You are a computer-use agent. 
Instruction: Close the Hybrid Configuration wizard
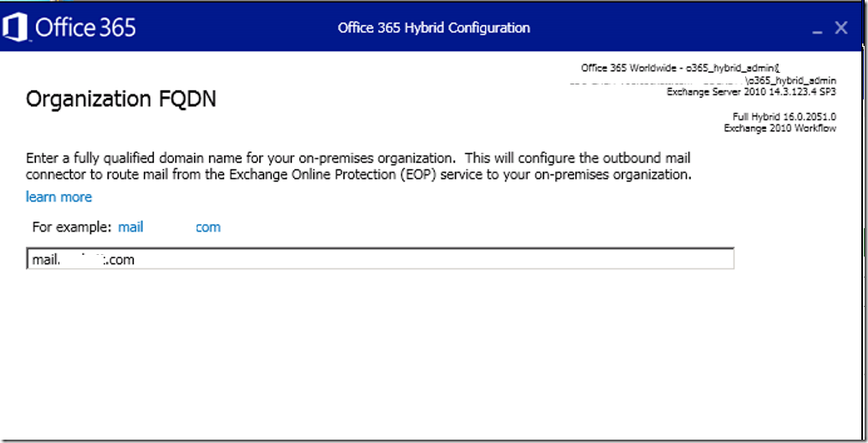click(x=841, y=28)
